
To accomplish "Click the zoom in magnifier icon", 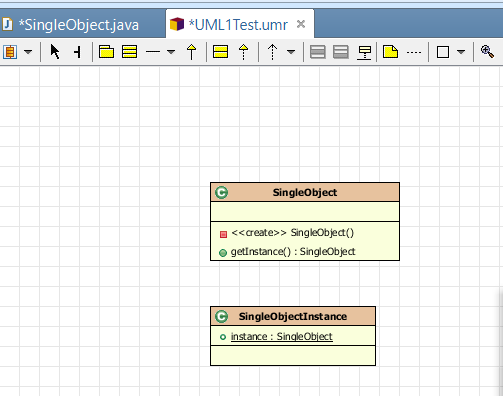I will [x=487, y=52].
